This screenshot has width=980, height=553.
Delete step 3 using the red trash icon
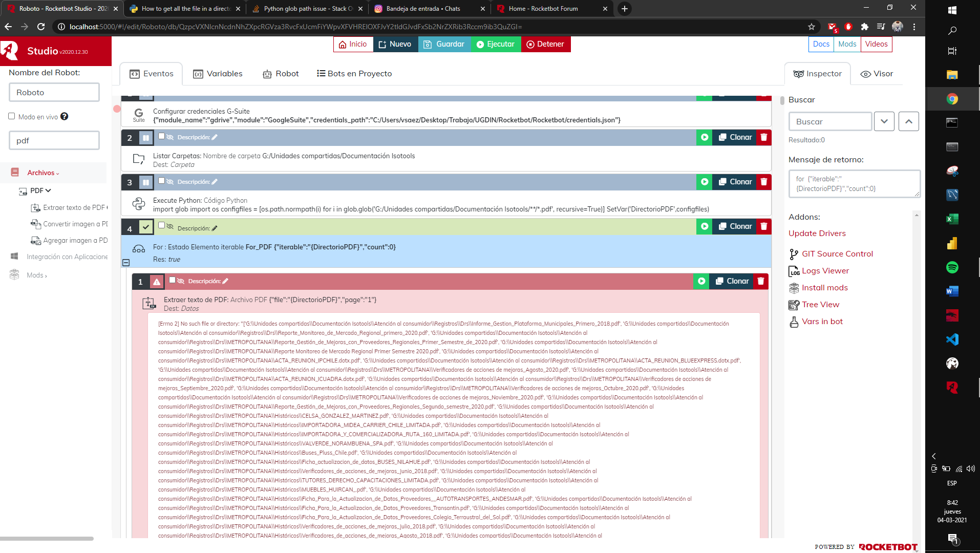tap(763, 182)
